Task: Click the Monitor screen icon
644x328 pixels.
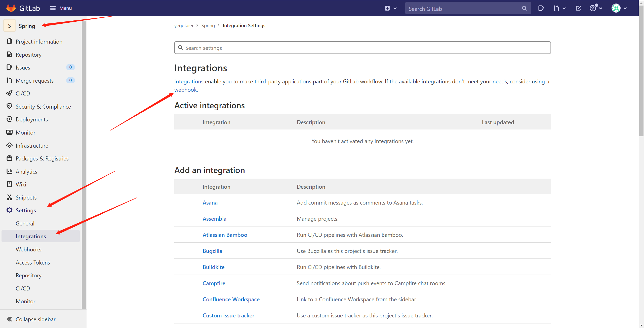Action: point(9,132)
